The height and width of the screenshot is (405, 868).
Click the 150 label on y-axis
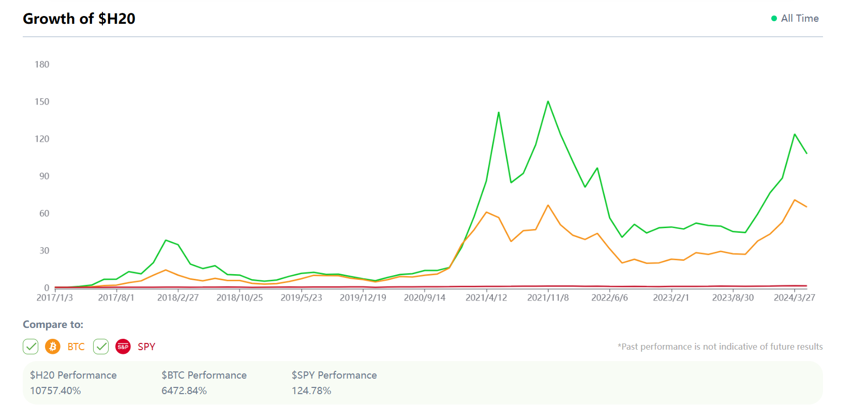click(42, 102)
